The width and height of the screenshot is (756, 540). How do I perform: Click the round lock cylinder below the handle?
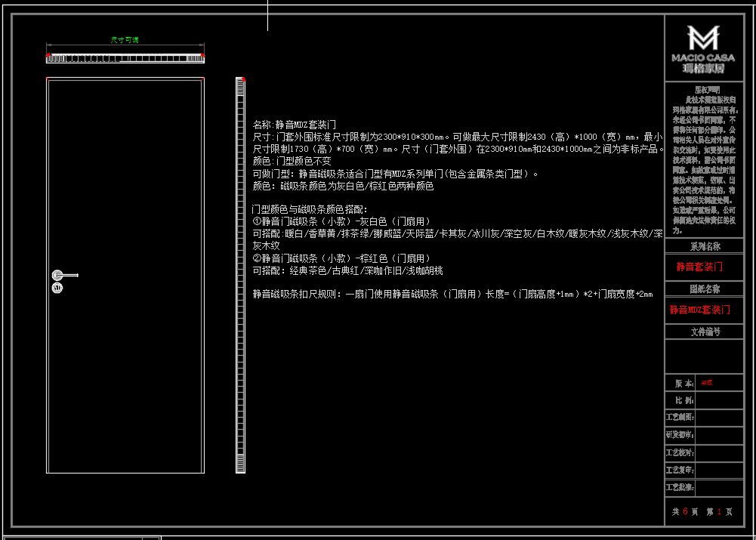pyautogui.click(x=57, y=288)
